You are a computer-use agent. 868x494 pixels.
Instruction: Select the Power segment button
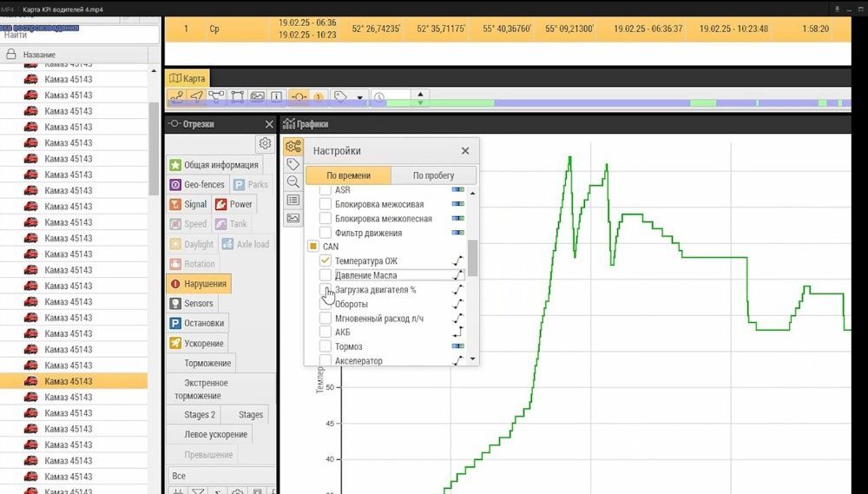234,204
